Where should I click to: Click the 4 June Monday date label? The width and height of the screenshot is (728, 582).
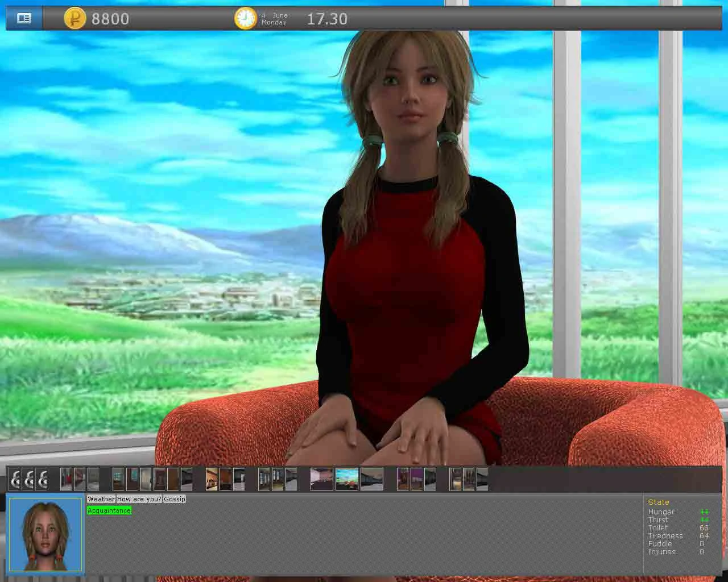(x=275, y=19)
